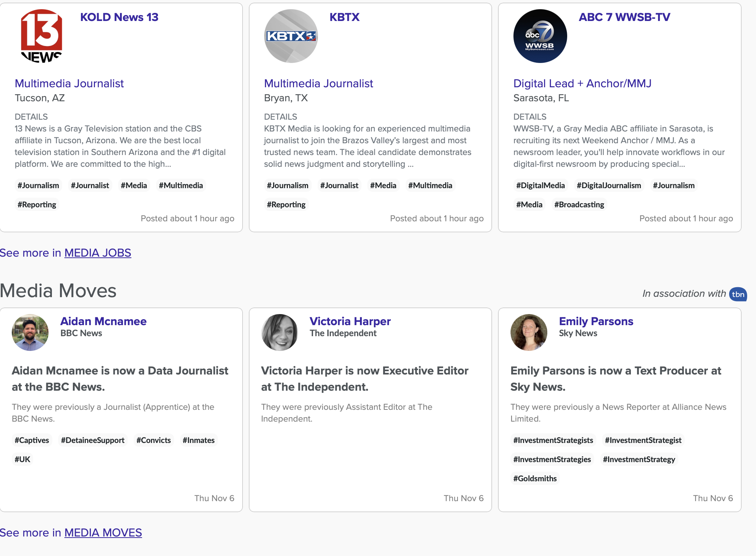The image size is (756, 556).
Task: Open Bryan TX Multimedia Journalist job
Action: 318,84
